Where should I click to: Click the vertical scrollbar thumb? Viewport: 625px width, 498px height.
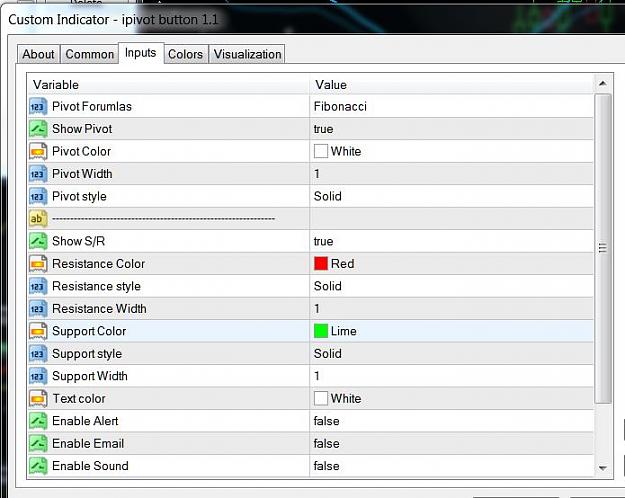tap(603, 248)
